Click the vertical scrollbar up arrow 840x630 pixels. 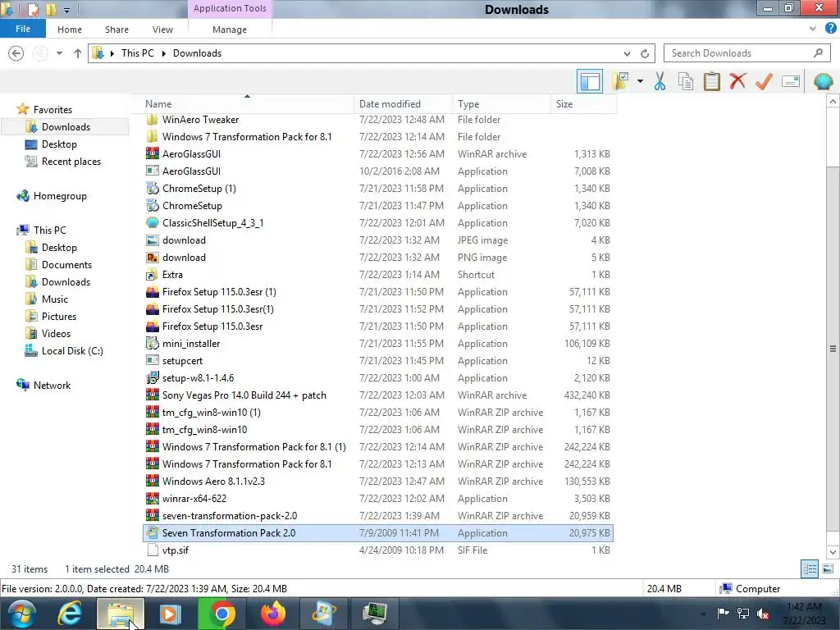tap(833, 101)
